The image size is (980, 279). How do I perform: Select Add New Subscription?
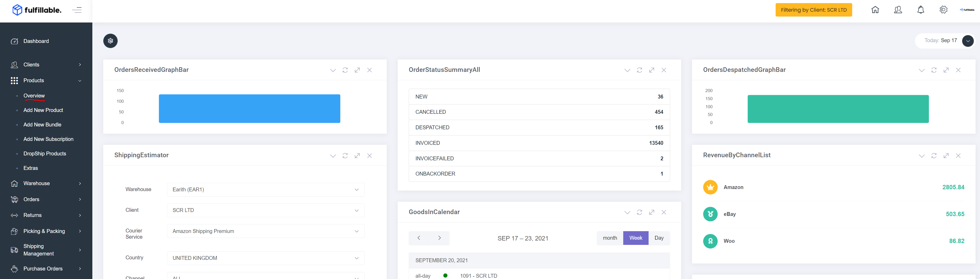coord(48,139)
